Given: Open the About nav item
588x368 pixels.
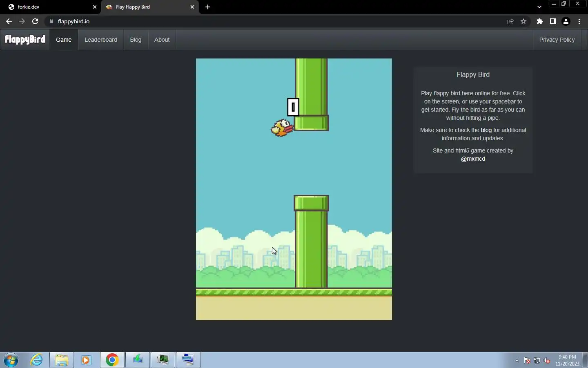Looking at the screenshot, I should tap(162, 40).
